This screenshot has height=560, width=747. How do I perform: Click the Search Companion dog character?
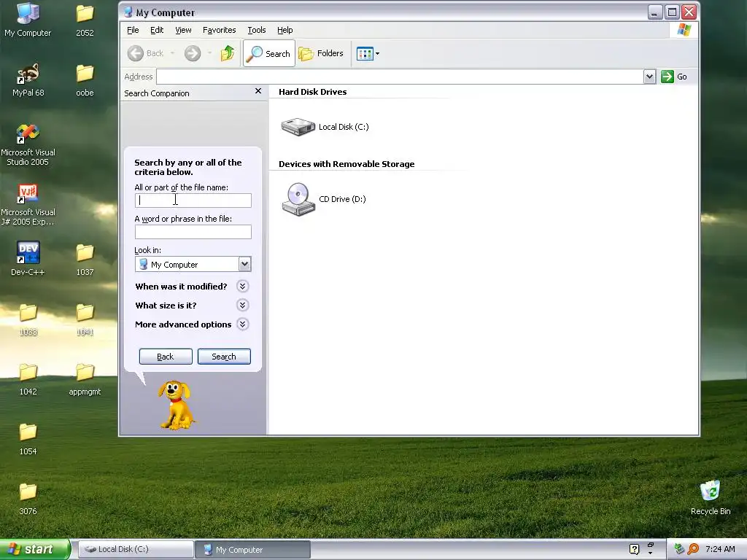pyautogui.click(x=177, y=405)
